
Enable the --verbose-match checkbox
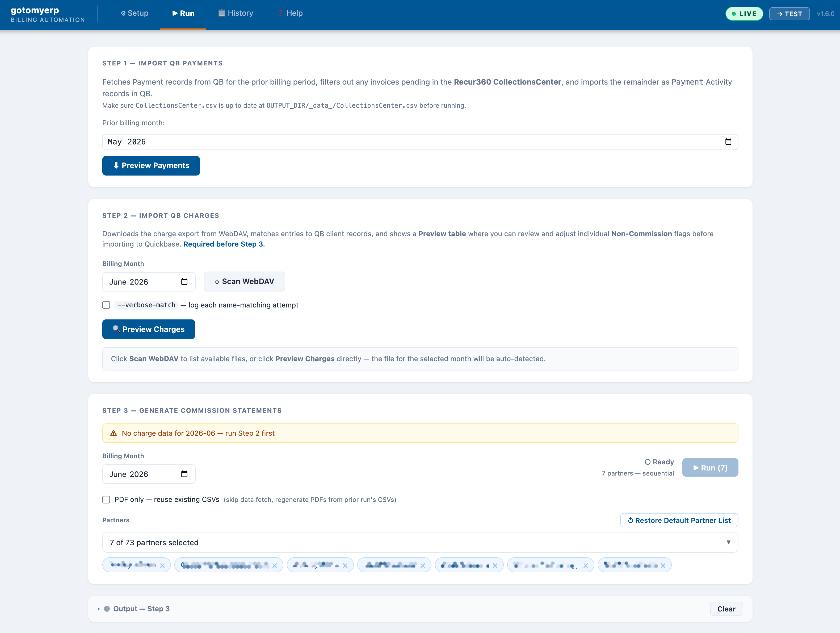106,305
